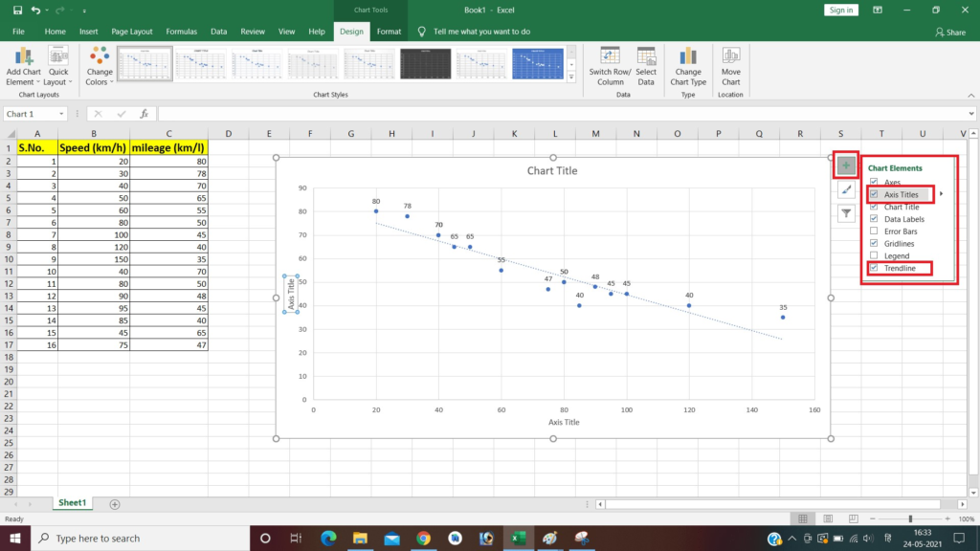This screenshot has height=551, width=980.
Task: Enable the Legend checkbox
Action: click(x=874, y=255)
